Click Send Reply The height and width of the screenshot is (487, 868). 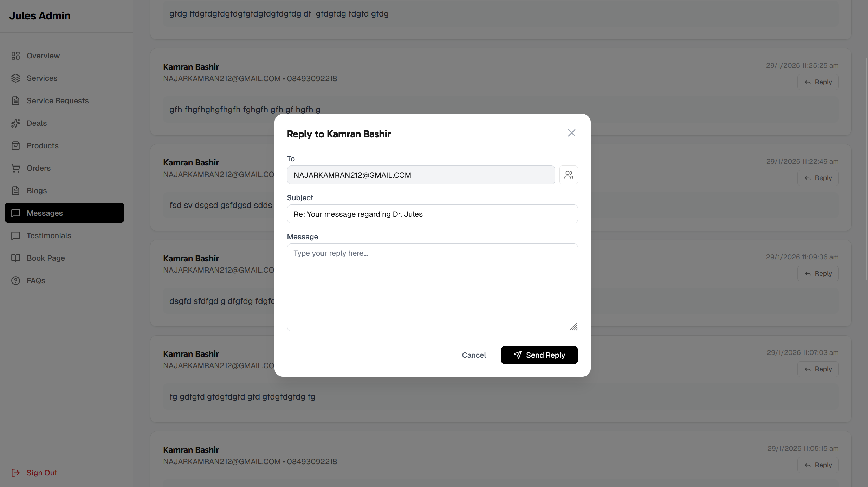(x=539, y=355)
